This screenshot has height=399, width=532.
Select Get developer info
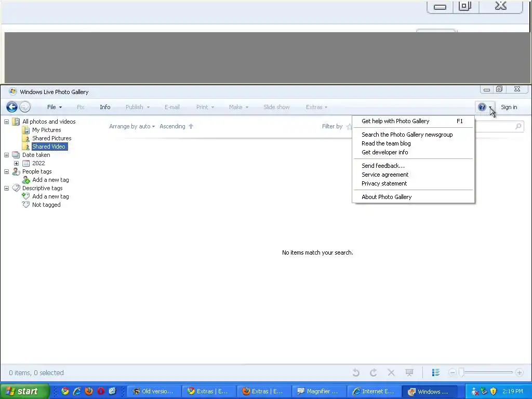pyautogui.click(x=413, y=152)
